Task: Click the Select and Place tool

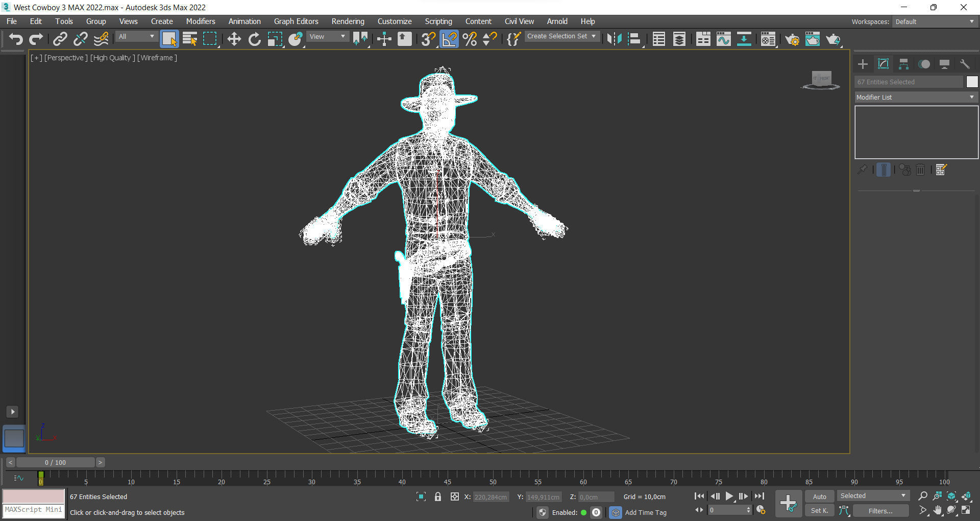Action: point(296,39)
